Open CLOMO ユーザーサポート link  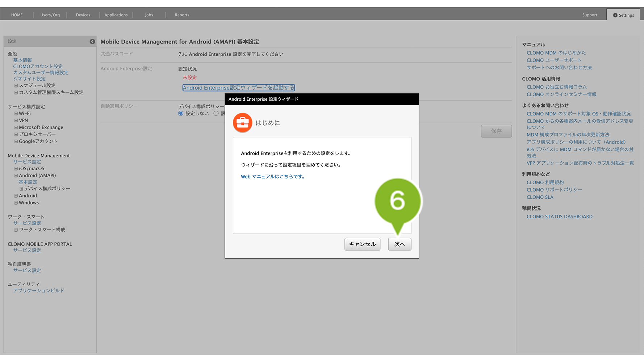pyautogui.click(x=554, y=60)
